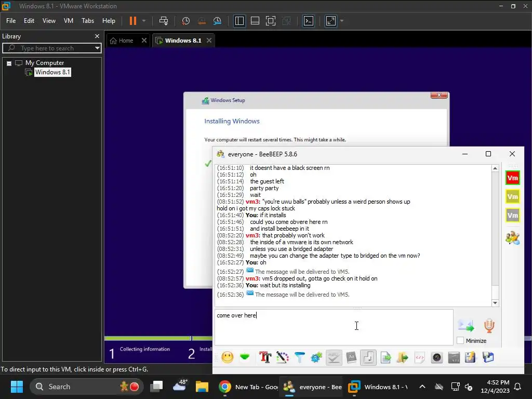
Task: Click the green down-arrow icon in BeeBEEP toolbar
Action: pyautogui.click(x=245, y=357)
